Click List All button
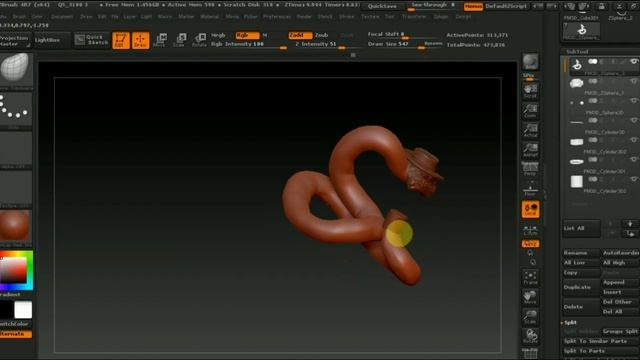The image size is (640, 360). [x=582, y=229]
